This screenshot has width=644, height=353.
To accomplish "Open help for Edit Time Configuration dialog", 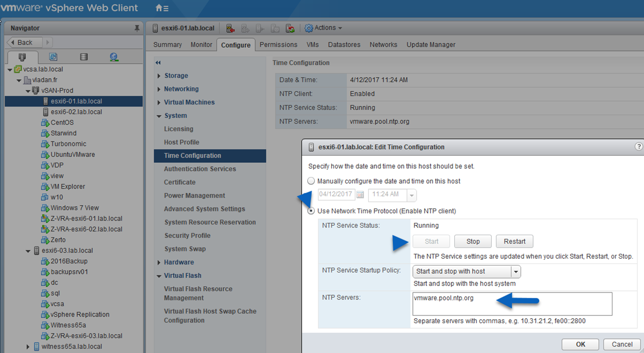I will [639, 146].
